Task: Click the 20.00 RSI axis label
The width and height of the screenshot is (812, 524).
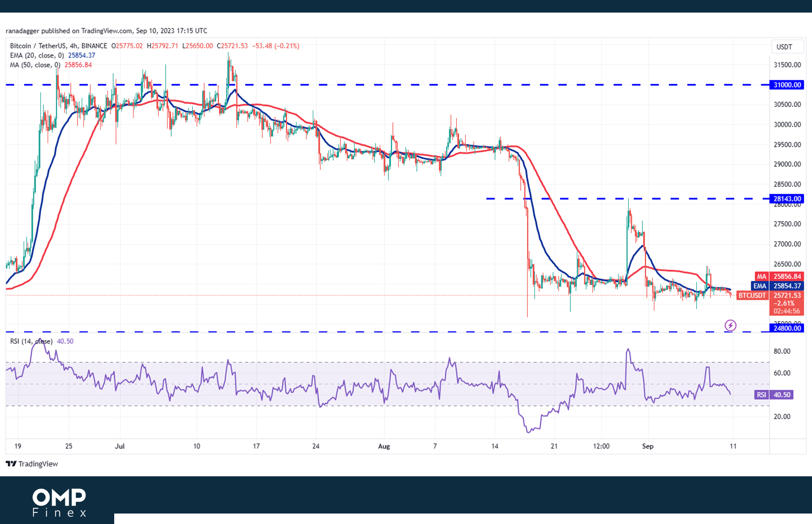Action: click(782, 417)
